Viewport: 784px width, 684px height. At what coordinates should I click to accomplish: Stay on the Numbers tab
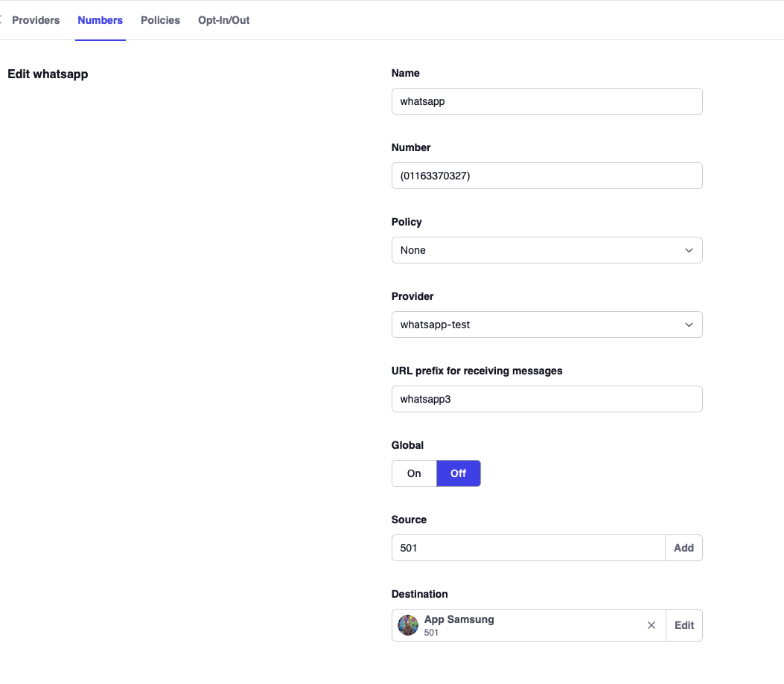(100, 20)
